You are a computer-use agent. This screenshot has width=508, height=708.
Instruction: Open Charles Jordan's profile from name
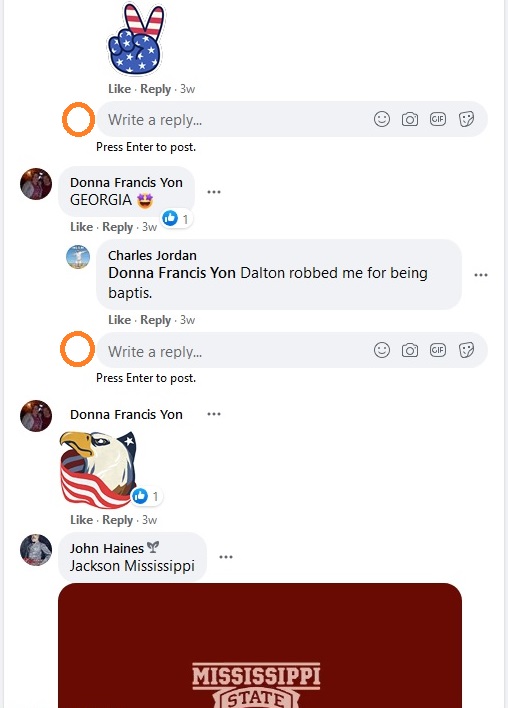152,256
